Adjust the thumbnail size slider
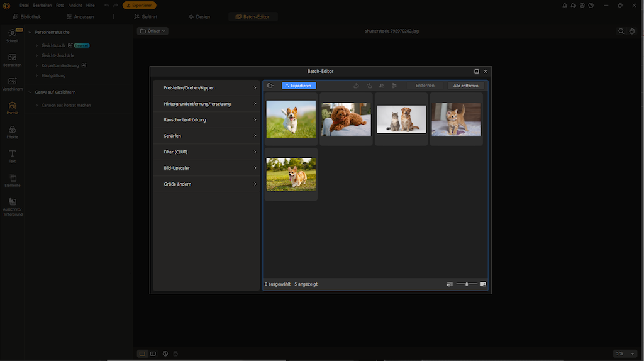The image size is (644, 361). tap(467, 284)
